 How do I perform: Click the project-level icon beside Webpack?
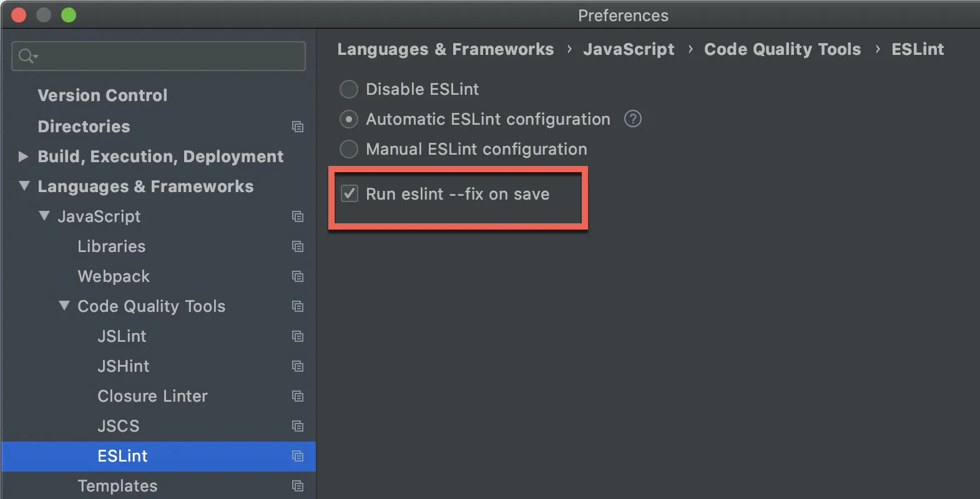[x=298, y=276]
